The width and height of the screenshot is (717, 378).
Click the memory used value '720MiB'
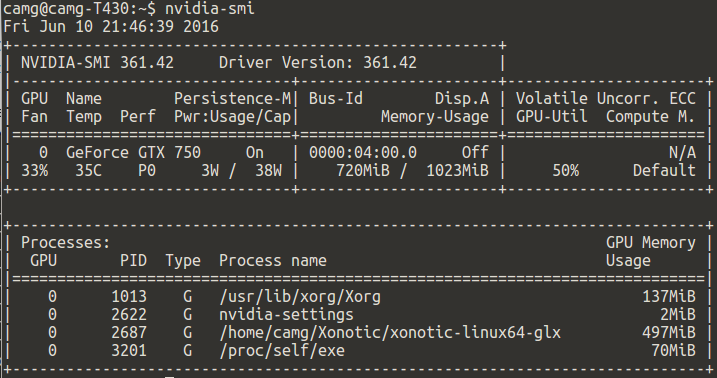363,170
